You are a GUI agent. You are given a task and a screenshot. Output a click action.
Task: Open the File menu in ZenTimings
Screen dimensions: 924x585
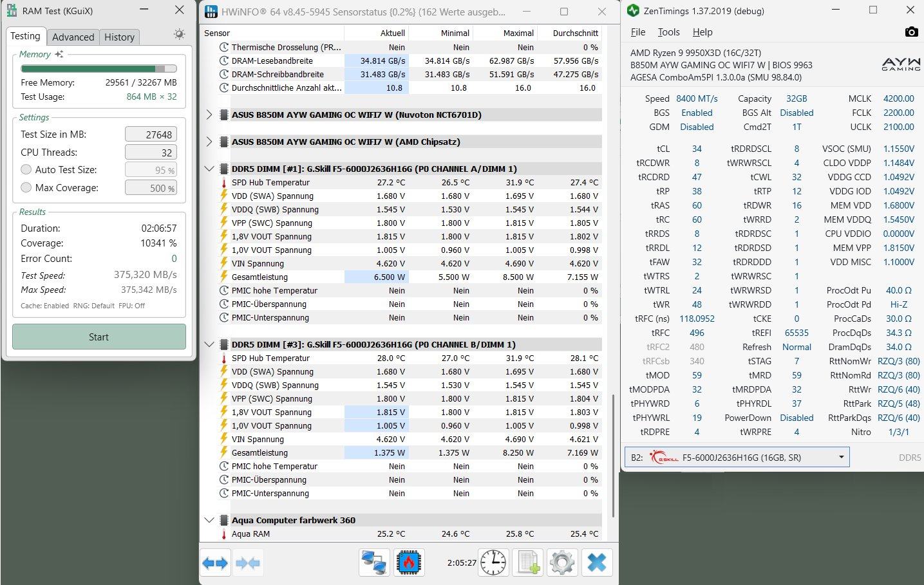click(638, 32)
